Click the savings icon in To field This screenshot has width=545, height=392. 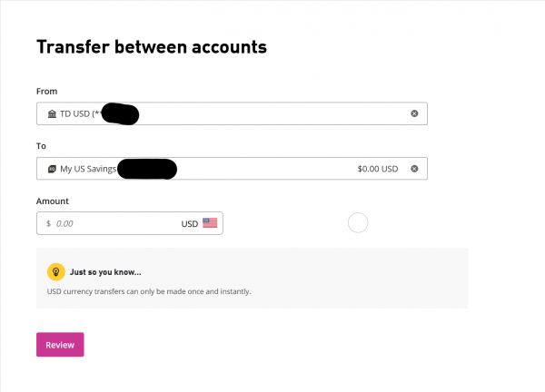[51, 169]
